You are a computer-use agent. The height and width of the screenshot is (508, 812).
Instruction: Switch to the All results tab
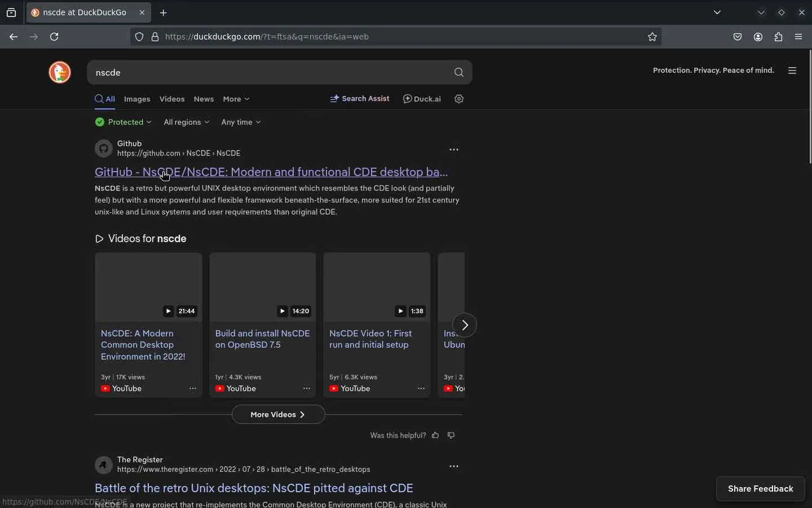105,99
